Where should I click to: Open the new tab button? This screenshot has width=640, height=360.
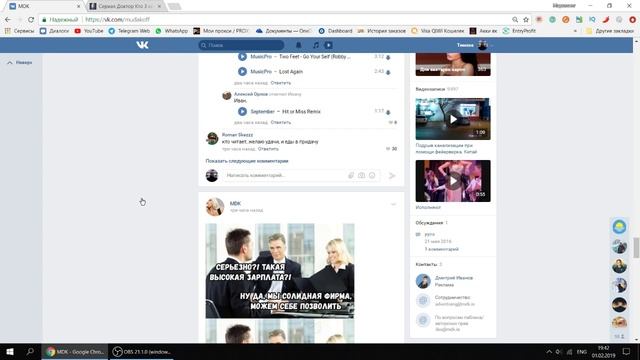tap(174, 6)
